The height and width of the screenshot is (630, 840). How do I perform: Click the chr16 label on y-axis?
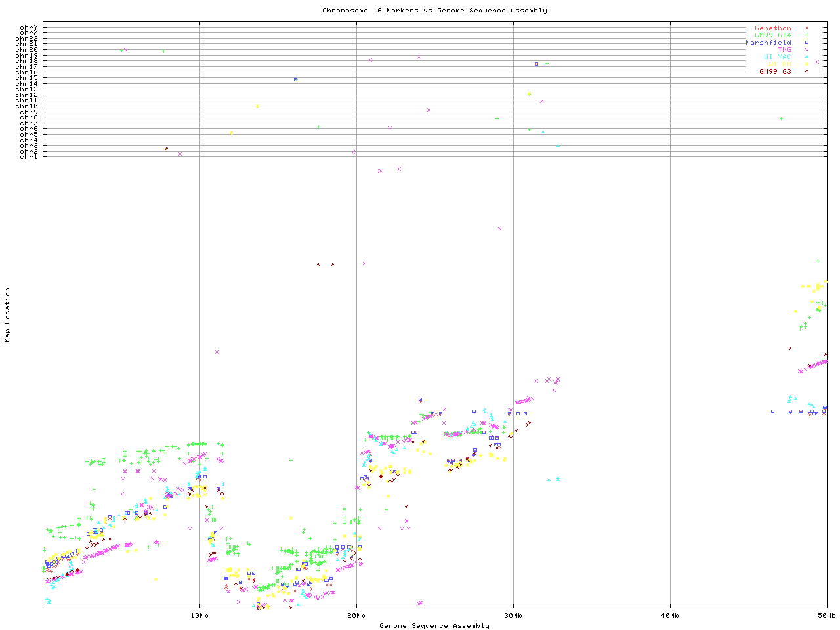(x=27, y=72)
